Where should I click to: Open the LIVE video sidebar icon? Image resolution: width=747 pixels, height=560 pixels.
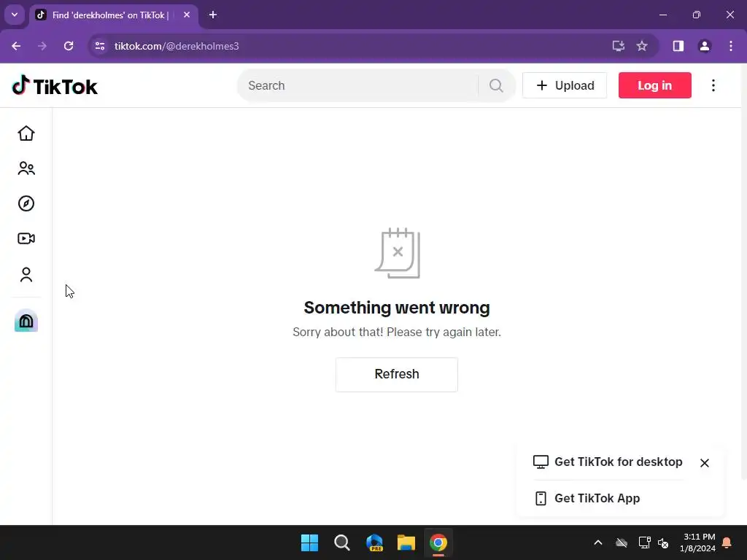[26, 238]
